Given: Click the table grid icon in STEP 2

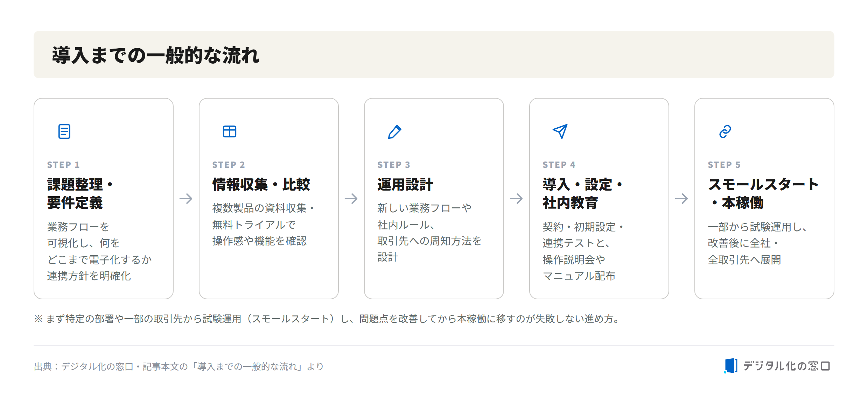Looking at the screenshot, I should tap(230, 131).
